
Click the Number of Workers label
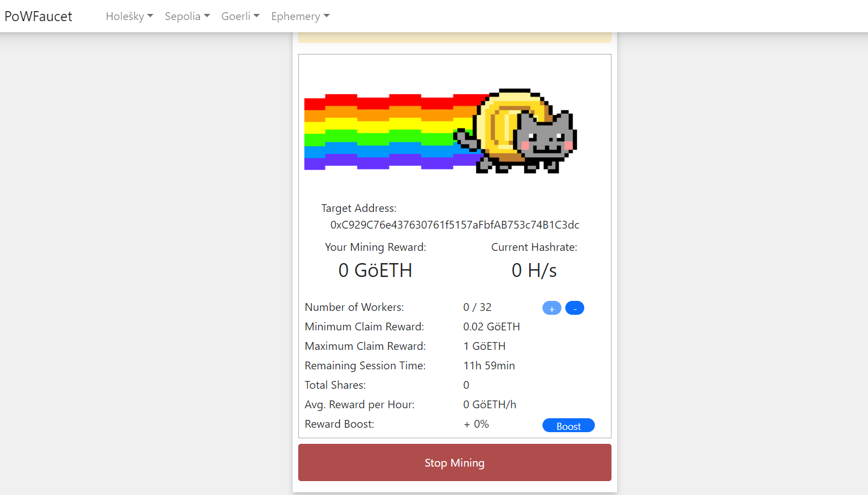[x=354, y=307]
